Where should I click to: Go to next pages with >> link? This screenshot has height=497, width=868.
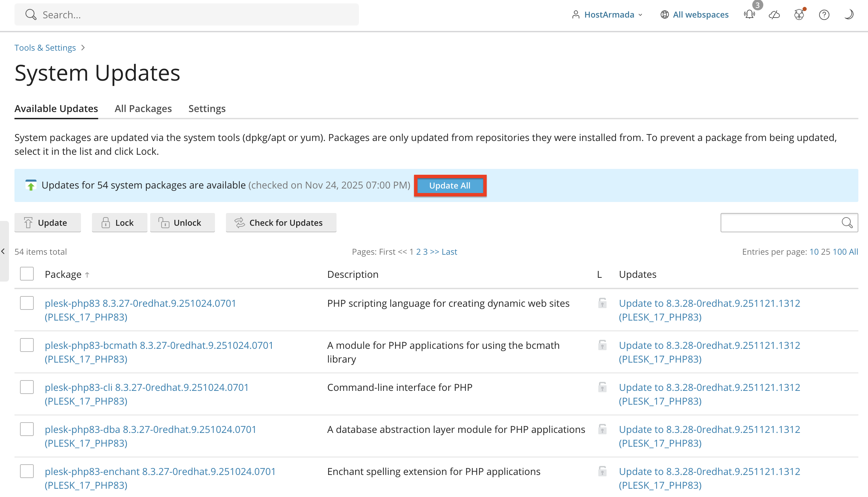coord(434,252)
